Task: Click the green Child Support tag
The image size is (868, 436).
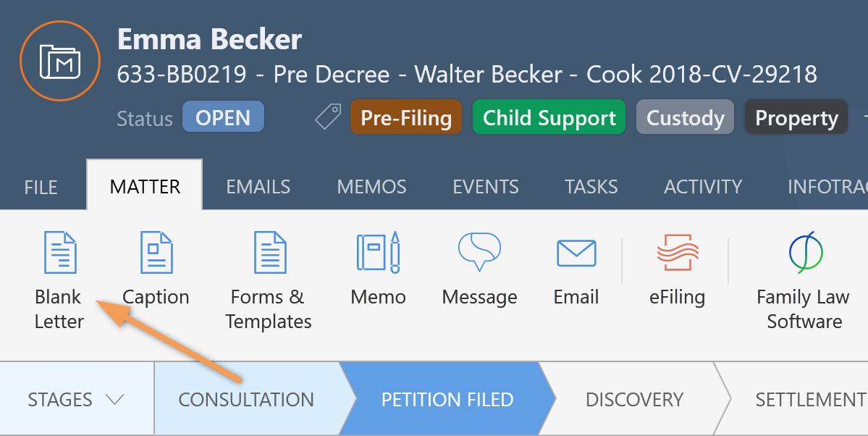Action: tap(549, 117)
